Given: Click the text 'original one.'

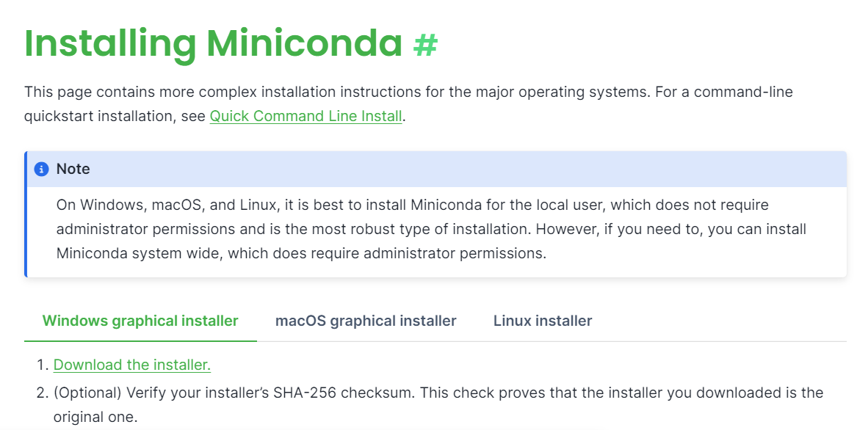Looking at the screenshot, I should click(x=95, y=418).
